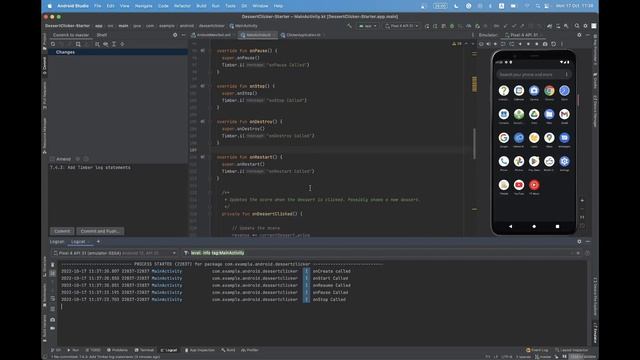Tap YouTube app on the emulator

click(519, 185)
